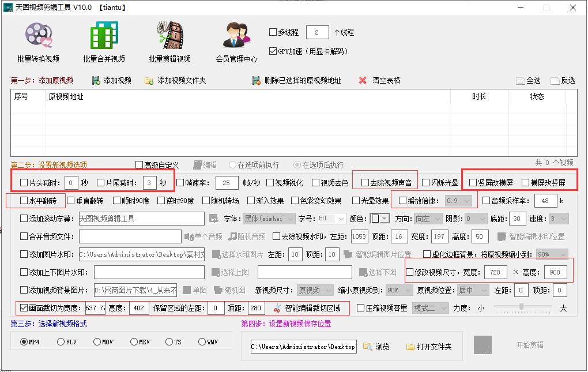Open 会员管理中心 member center

pyautogui.click(x=236, y=40)
